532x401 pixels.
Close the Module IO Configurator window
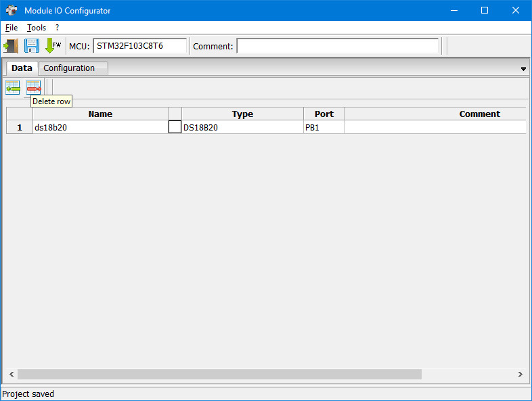[515, 10]
